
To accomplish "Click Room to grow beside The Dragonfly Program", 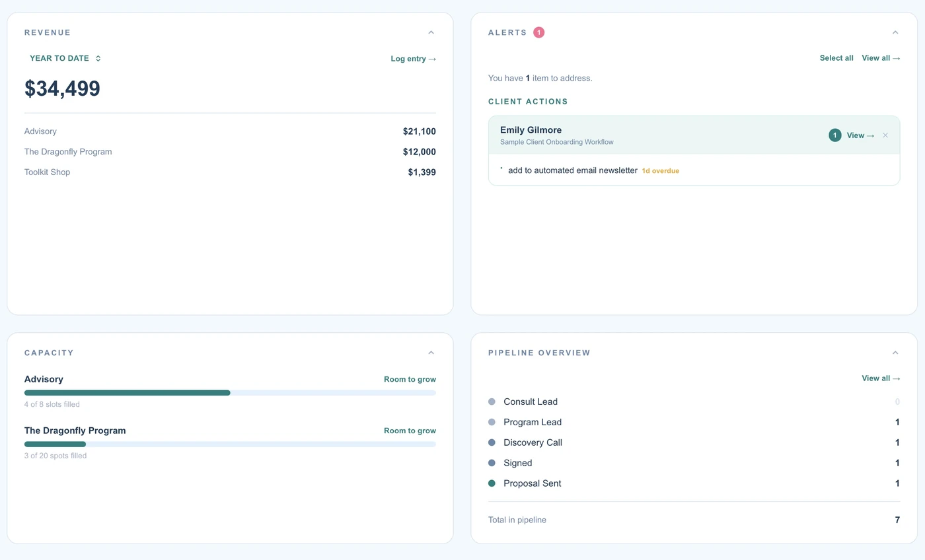I will point(410,431).
